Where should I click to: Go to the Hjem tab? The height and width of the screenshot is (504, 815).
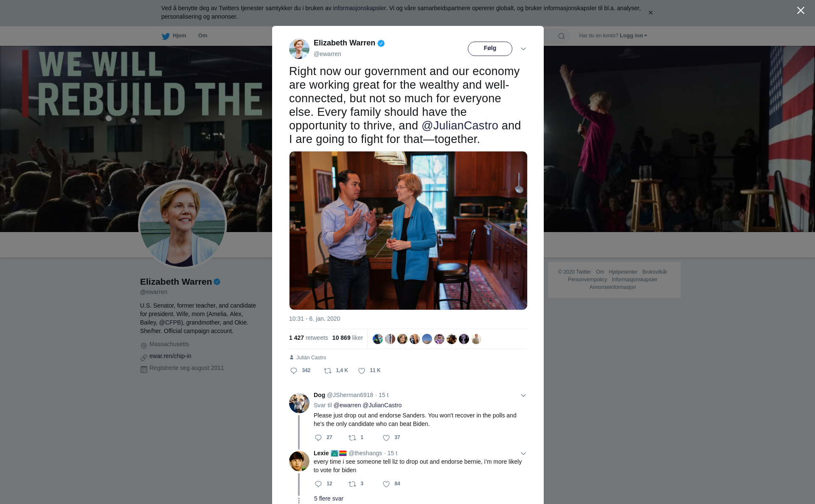[x=179, y=36]
